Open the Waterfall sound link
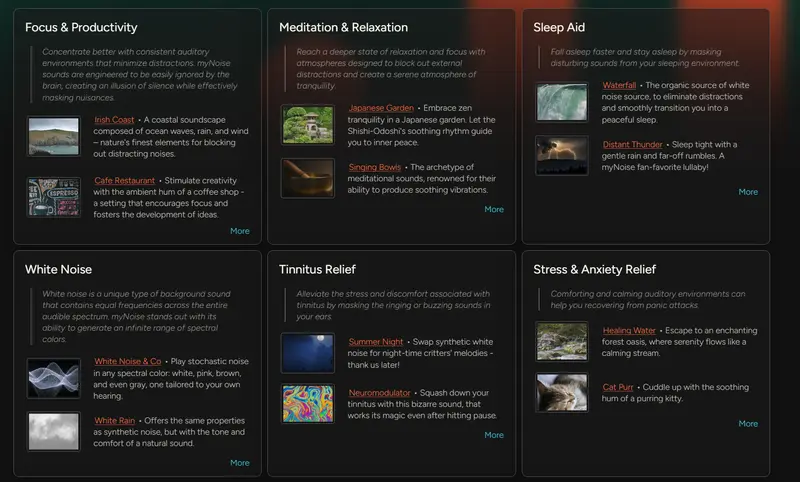The height and width of the screenshot is (482, 800). coord(619,85)
